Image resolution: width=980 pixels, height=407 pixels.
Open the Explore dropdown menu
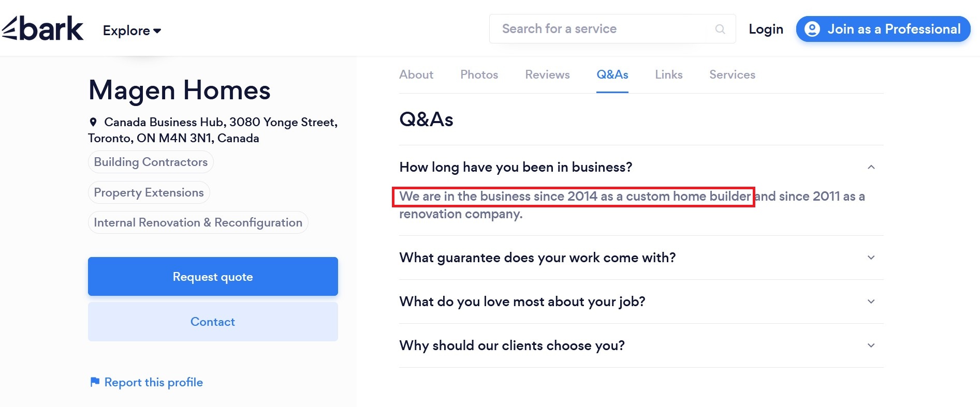click(132, 31)
